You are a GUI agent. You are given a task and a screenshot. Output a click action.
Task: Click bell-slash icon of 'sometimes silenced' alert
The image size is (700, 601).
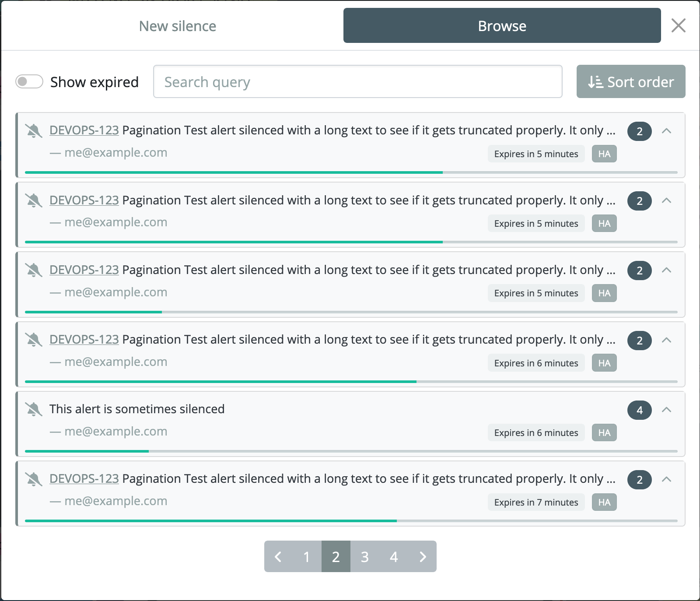point(34,409)
